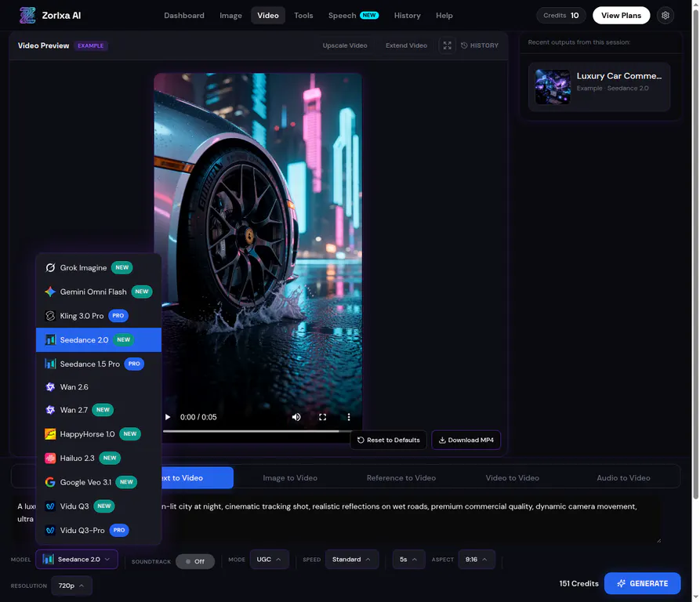
Task: Open settings gear in top bar
Action: click(666, 15)
